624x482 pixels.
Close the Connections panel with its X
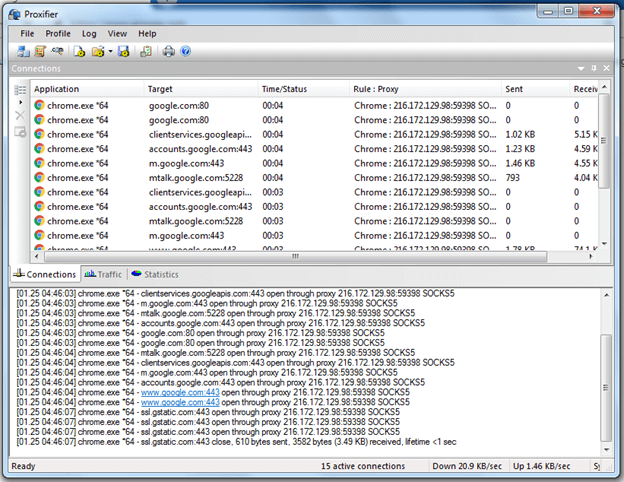(x=606, y=68)
